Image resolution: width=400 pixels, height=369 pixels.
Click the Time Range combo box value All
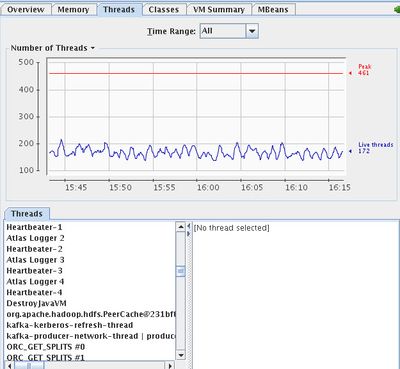coord(223,31)
